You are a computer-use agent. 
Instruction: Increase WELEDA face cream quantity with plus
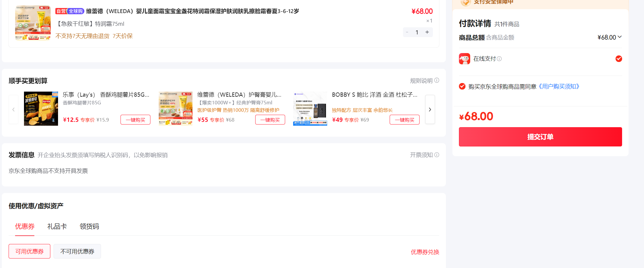(427, 32)
